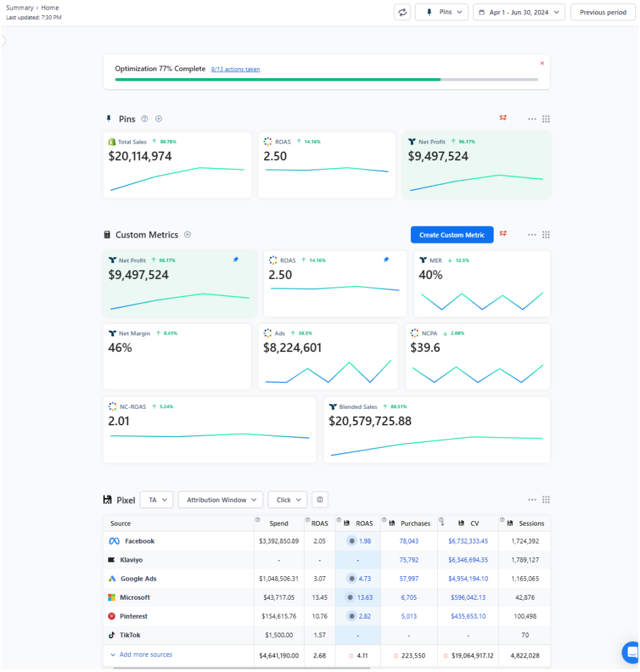Click the grid layout icon in Custom Metrics
Viewport: 640px width, 672px height.
[x=546, y=234]
